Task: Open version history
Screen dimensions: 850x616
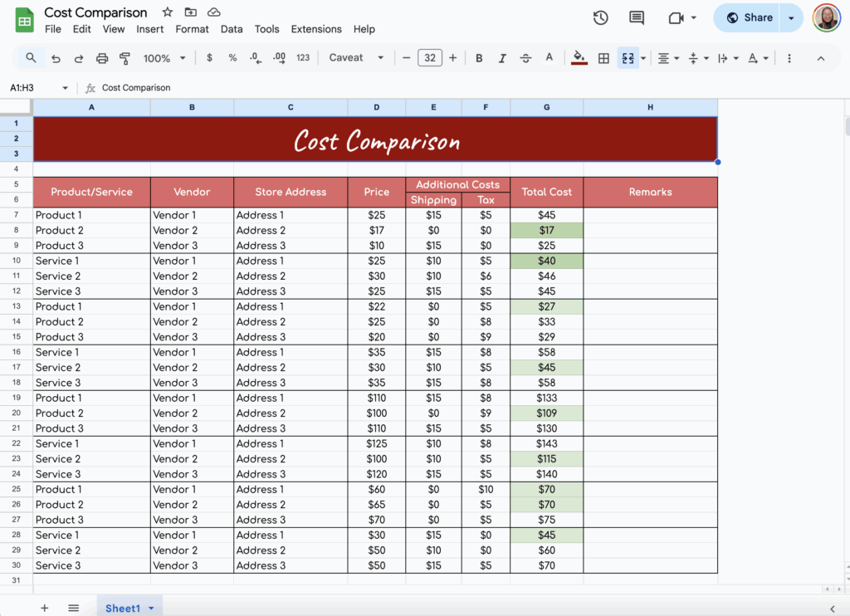Action: point(600,17)
